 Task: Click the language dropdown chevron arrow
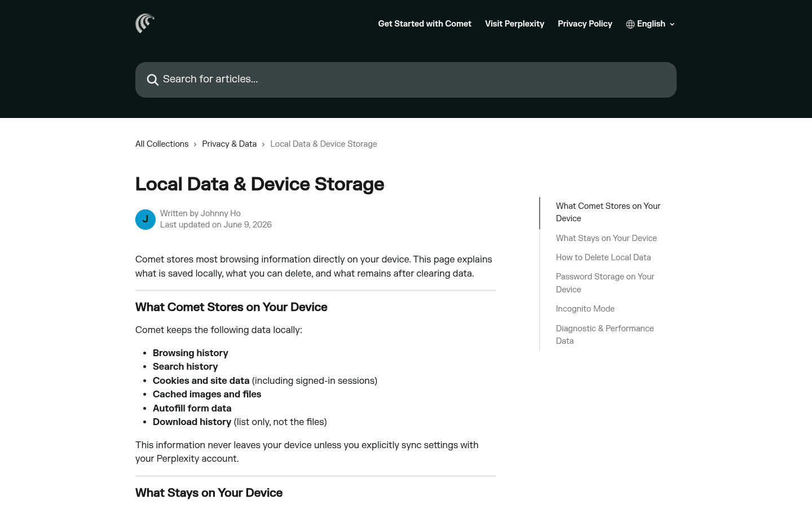coord(672,24)
